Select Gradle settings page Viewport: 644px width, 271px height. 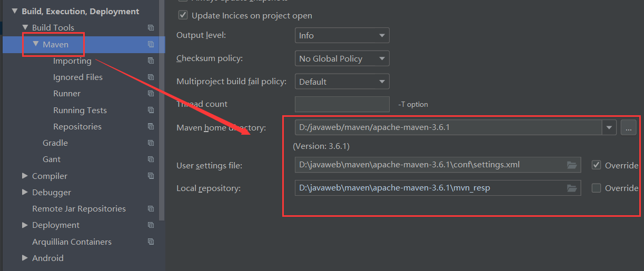(55, 143)
